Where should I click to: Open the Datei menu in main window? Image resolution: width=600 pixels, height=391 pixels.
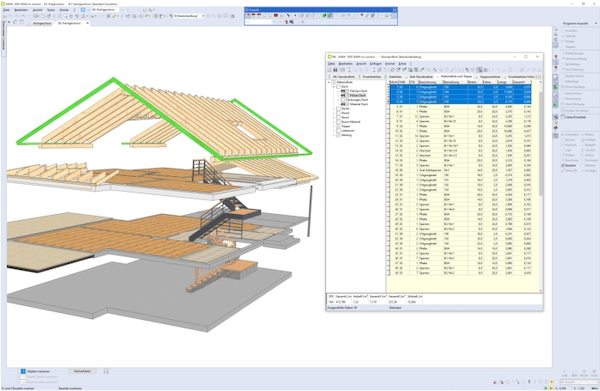click(x=6, y=10)
